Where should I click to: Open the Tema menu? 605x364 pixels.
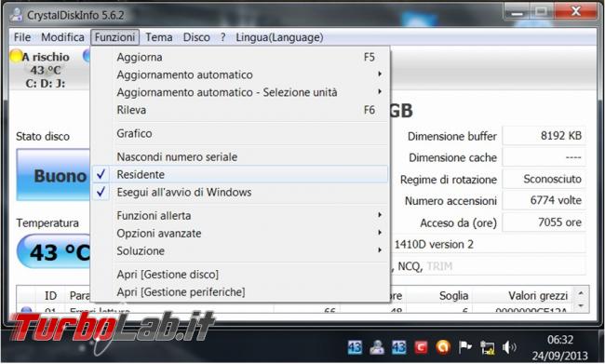158,37
